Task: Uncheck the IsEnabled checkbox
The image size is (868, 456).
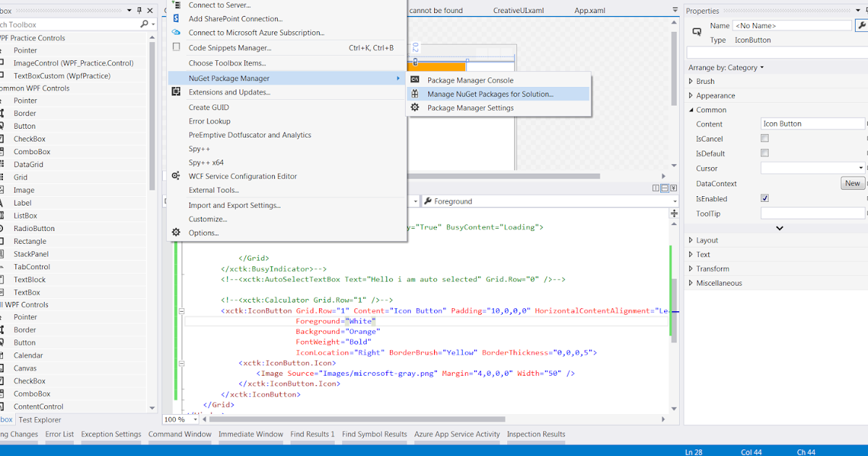Action: [x=765, y=198]
